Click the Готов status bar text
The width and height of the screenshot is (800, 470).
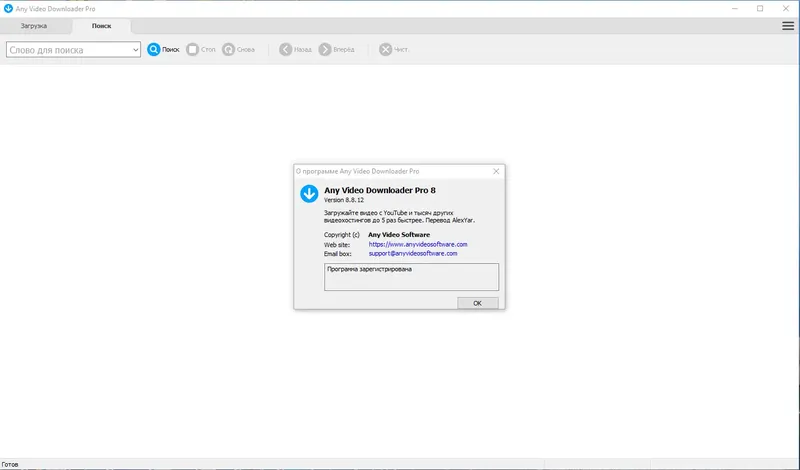[x=10, y=464]
